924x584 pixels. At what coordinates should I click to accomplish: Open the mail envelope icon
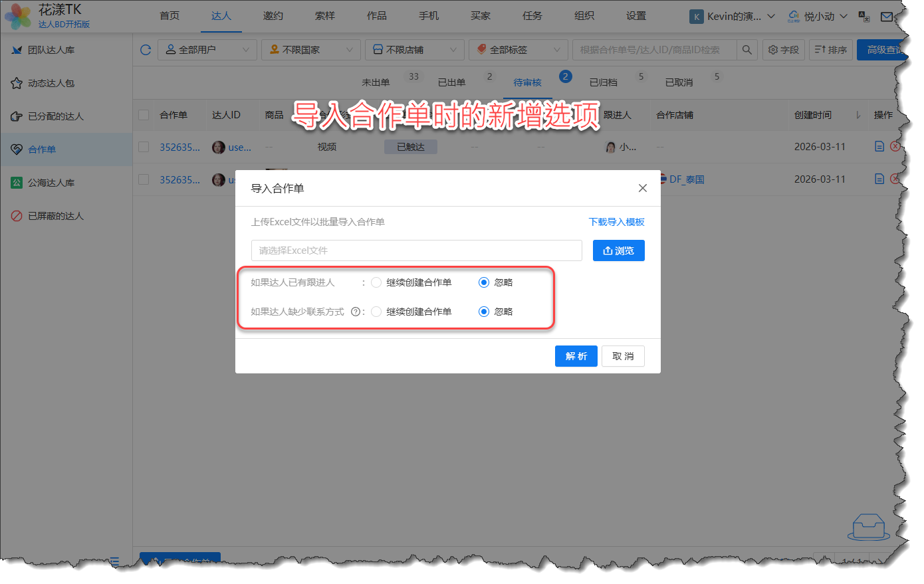[x=887, y=17]
